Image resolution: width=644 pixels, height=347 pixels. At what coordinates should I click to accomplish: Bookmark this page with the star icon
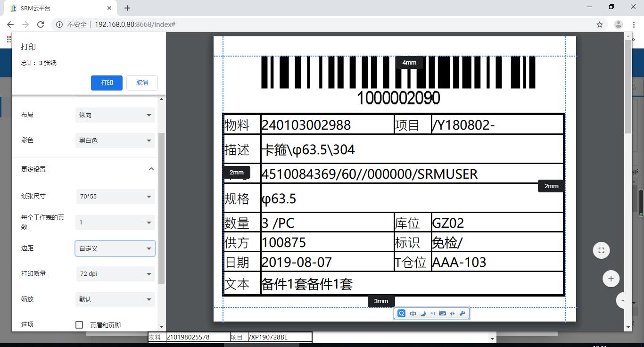(600, 25)
